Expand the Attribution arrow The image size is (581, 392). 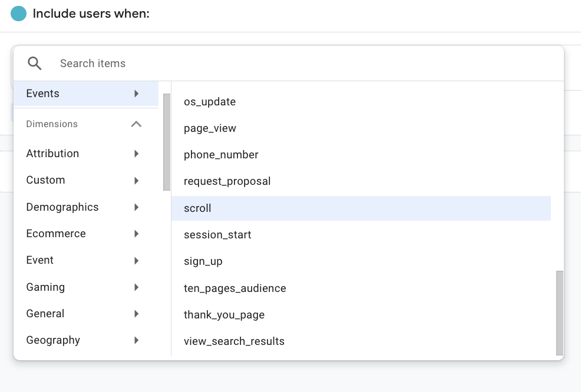point(136,154)
